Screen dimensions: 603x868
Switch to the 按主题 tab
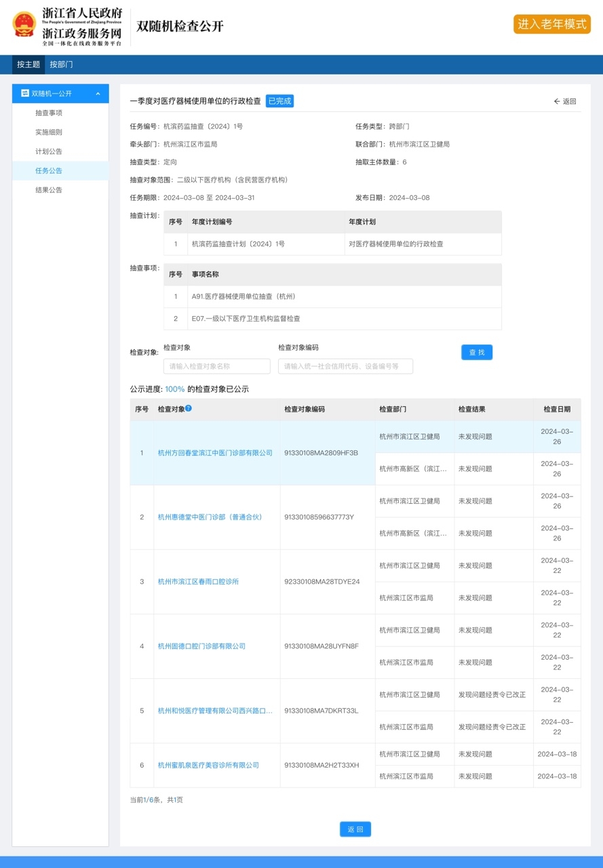point(28,64)
